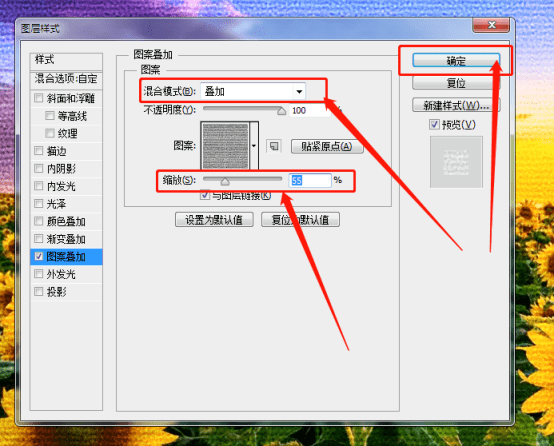Toggle the 预览 preview checkbox

tap(434, 124)
